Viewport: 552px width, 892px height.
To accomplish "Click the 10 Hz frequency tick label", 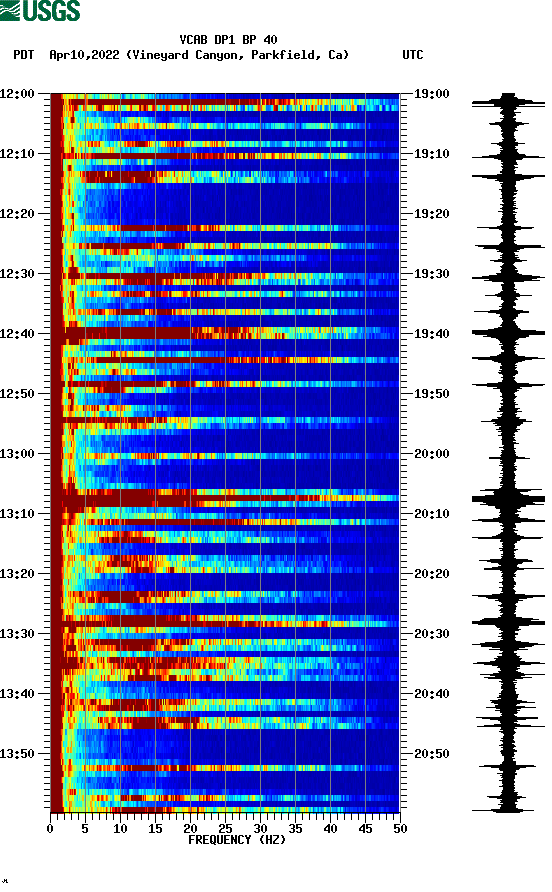I will pos(120,829).
